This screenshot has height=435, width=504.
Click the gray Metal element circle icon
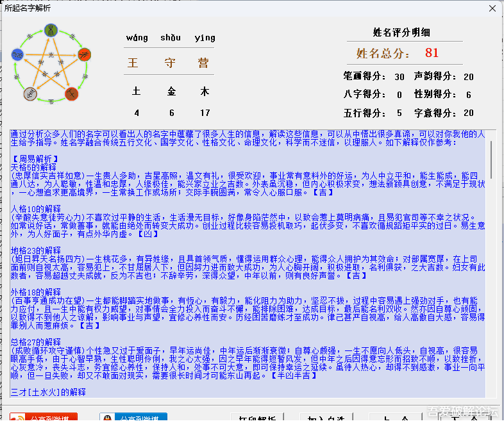30,94
